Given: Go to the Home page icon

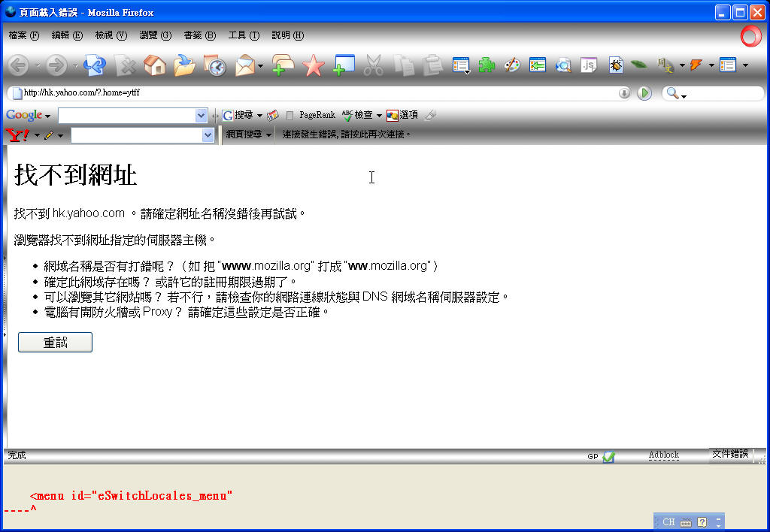Looking at the screenshot, I should pyautogui.click(x=155, y=65).
